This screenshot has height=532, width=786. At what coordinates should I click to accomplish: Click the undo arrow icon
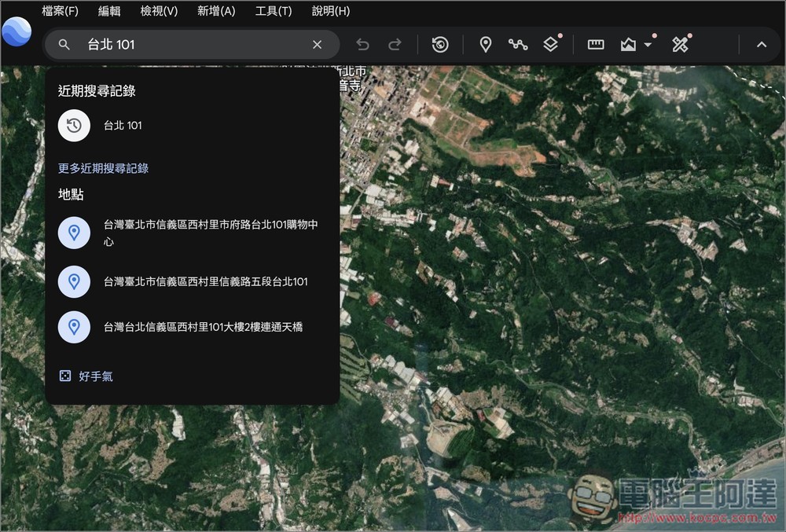click(362, 45)
